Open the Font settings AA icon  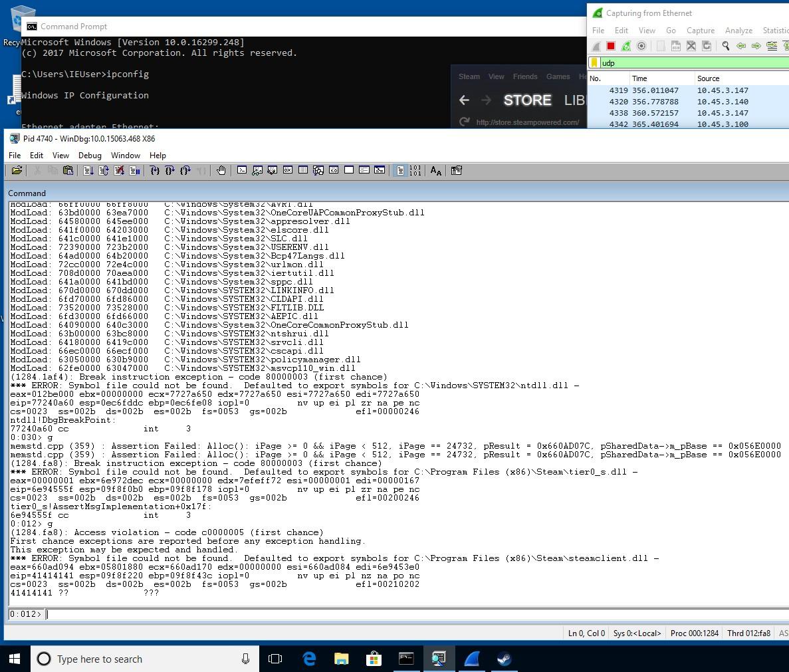(436, 171)
